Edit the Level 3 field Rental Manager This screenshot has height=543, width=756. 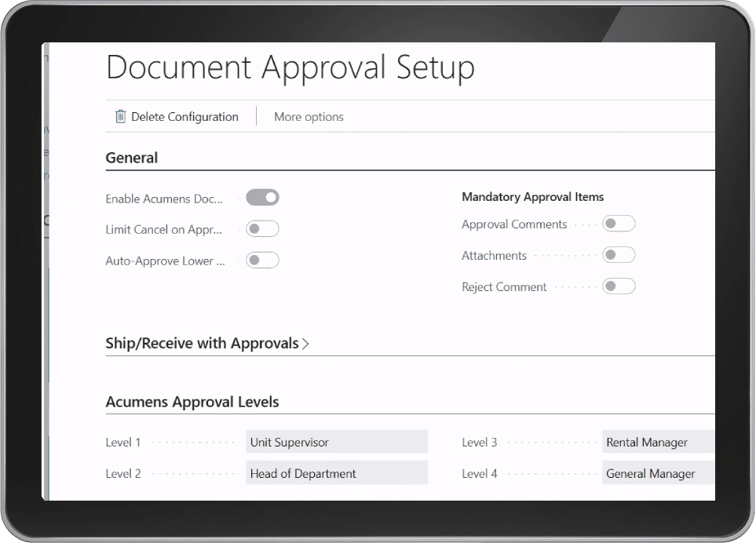[658, 442]
